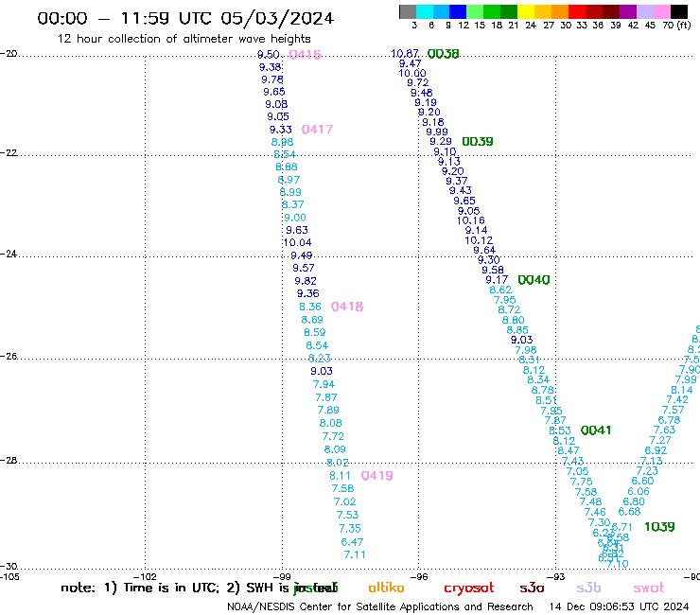This screenshot has height=615, width=700.
Task: Click the wave height value 9.17
Action: [497, 280]
